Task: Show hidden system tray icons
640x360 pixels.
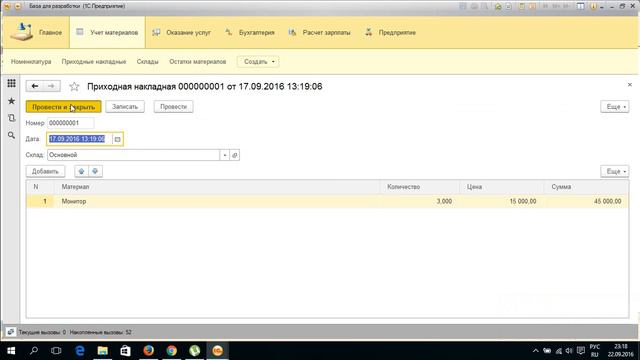Action: pyautogui.click(x=536, y=351)
